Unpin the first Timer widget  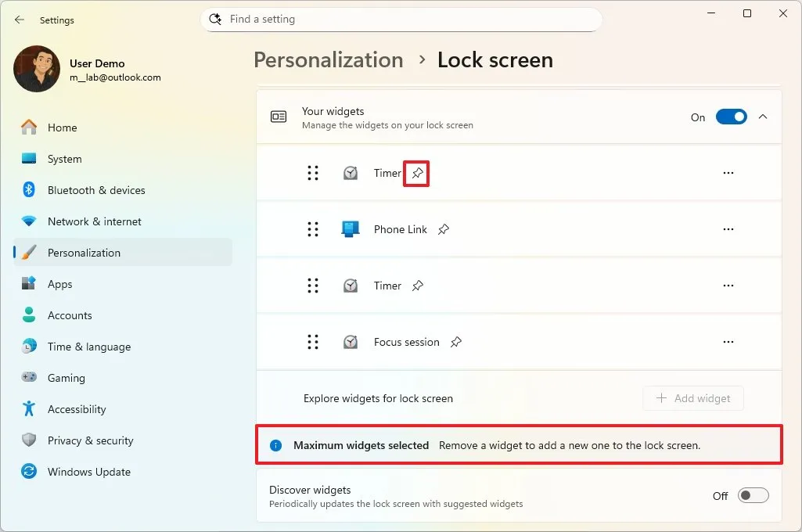coord(416,173)
